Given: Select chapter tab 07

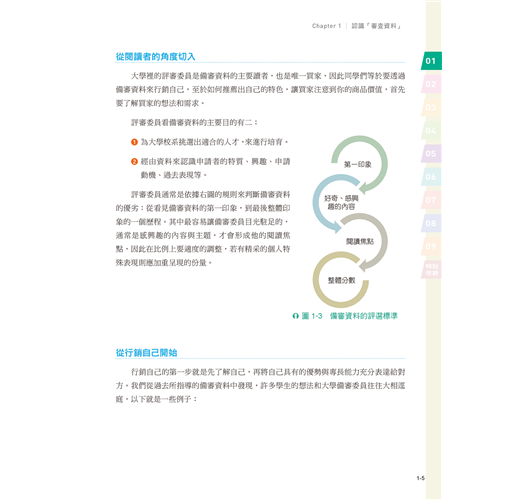Looking at the screenshot, I should point(431,200).
